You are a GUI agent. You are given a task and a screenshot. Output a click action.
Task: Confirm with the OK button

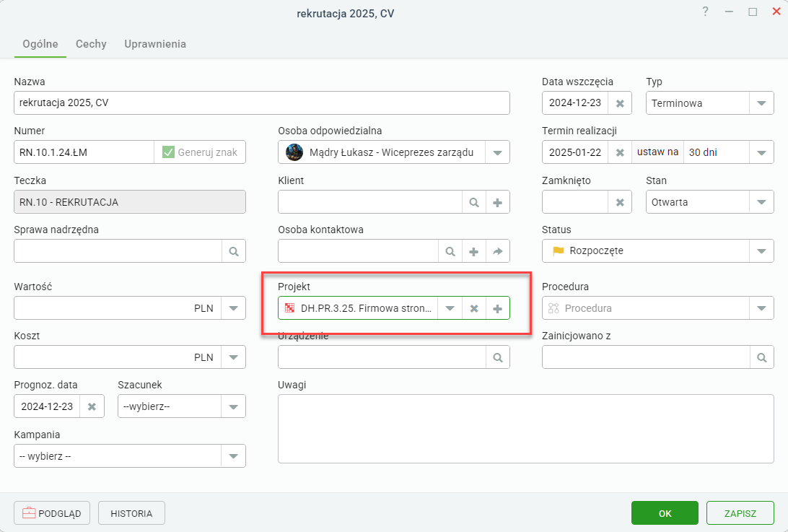[x=665, y=513]
